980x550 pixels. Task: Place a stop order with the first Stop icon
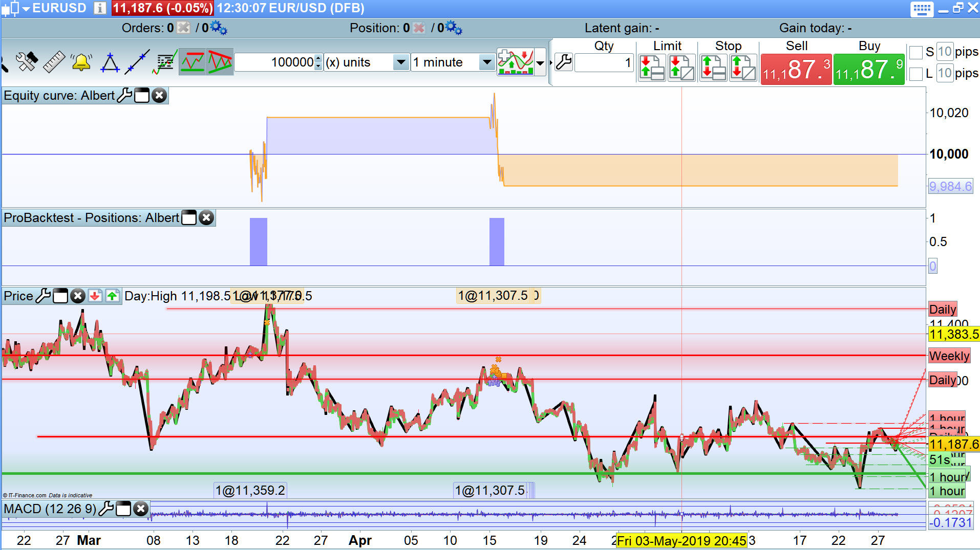point(713,67)
